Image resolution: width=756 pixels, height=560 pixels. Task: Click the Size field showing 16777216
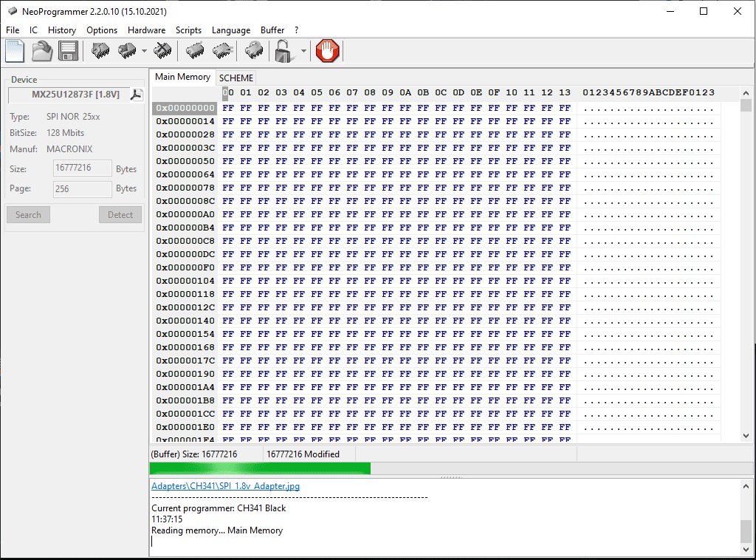click(83, 168)
